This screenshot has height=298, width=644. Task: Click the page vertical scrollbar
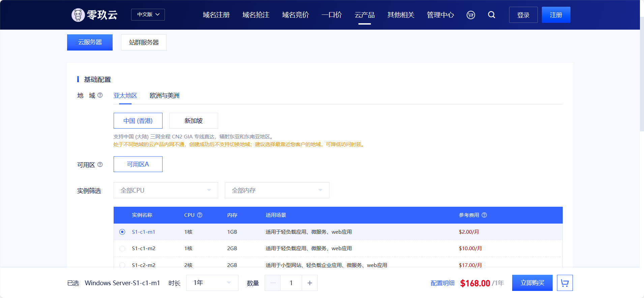pyautogui.click(x=642, y=74)
